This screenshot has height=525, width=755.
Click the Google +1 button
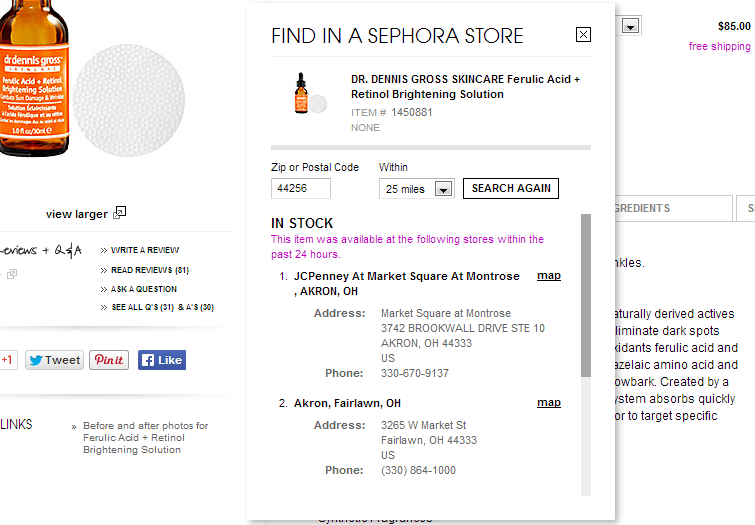click(8, 360)
